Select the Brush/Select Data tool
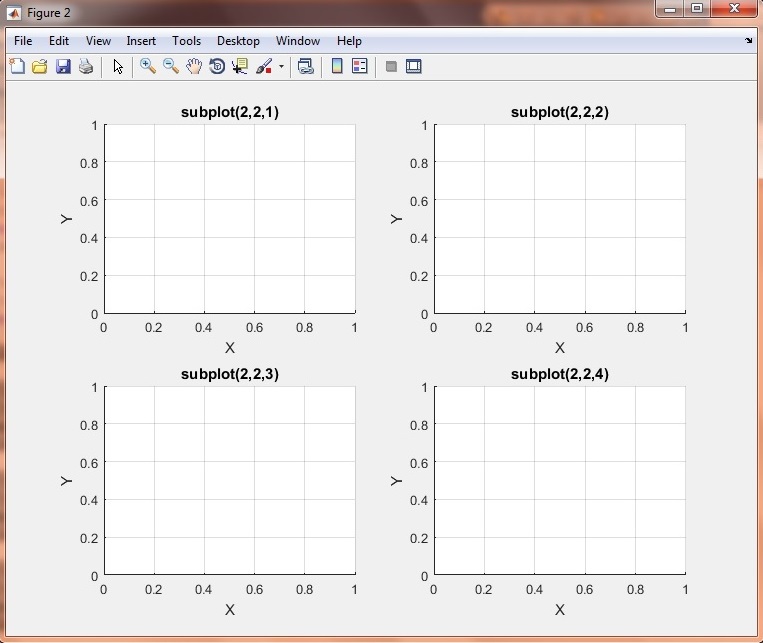This screenshot has height=643, width=763. [x=264, y=66]
